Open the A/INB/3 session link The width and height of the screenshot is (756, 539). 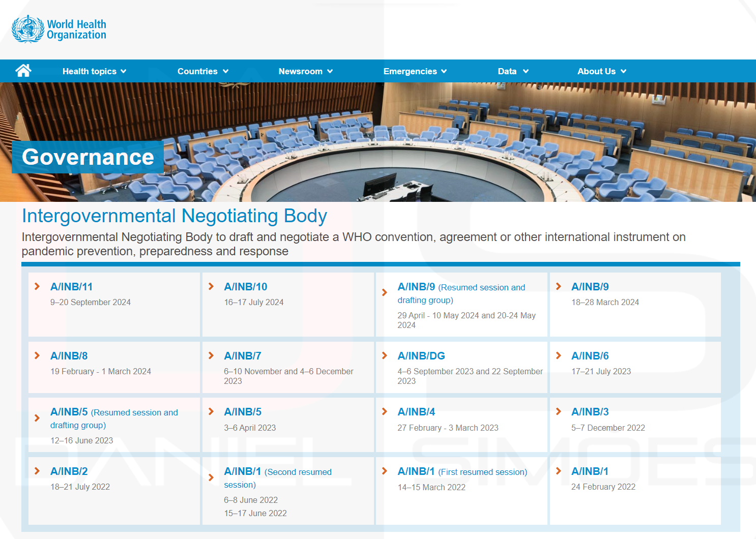pyautogui.click(x=590, y=412)
